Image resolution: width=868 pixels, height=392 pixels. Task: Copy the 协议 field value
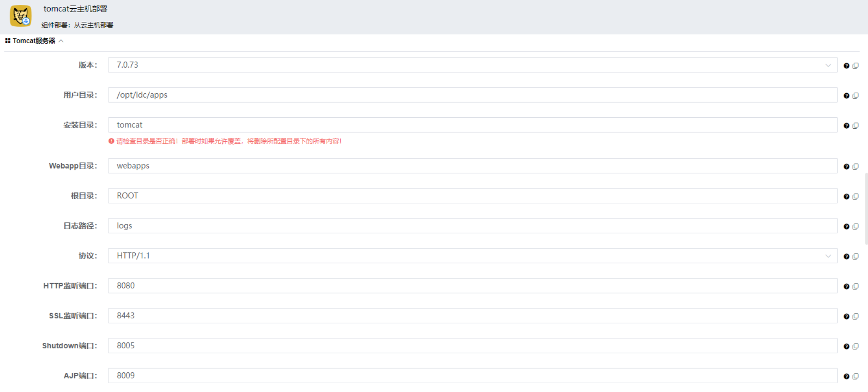tap(855, 257)
